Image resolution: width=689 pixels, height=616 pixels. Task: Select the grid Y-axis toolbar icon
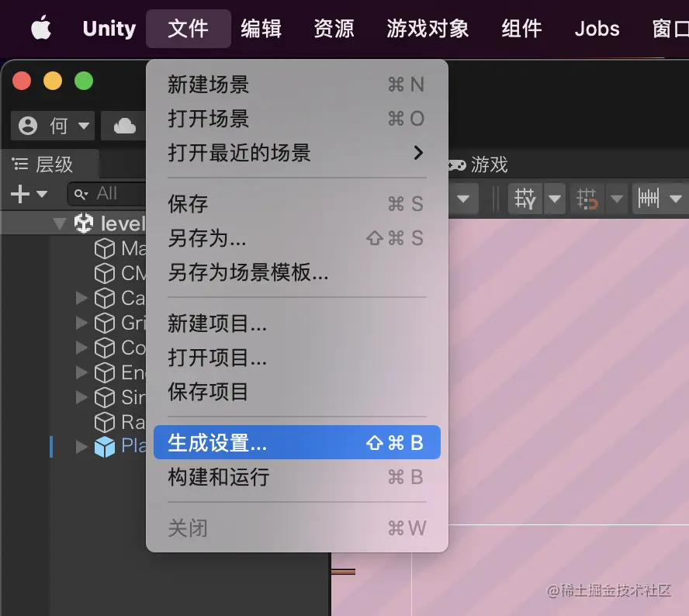point(525,199)
